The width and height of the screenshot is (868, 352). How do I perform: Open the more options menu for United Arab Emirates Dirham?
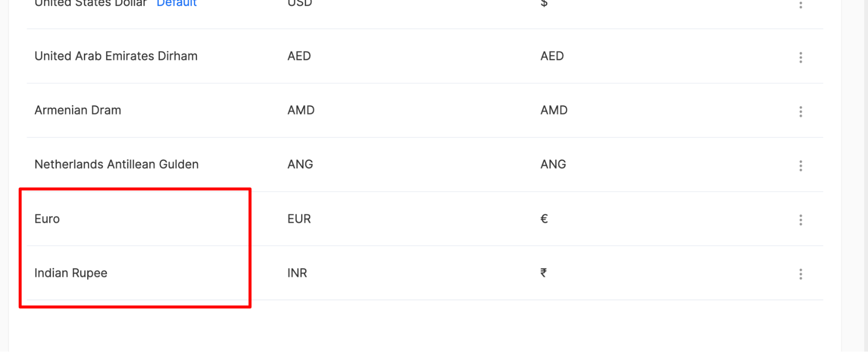801,57
